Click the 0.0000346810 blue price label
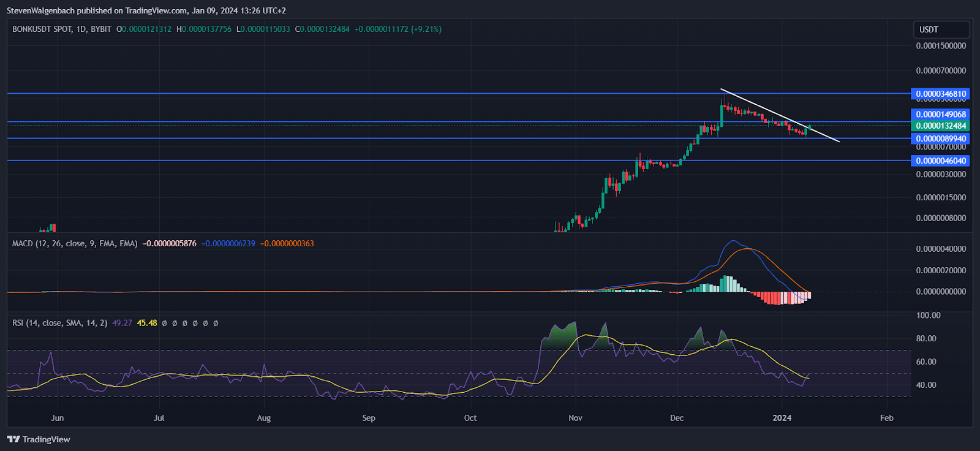Viewport: 980px width, 451px height. [941, 94]
